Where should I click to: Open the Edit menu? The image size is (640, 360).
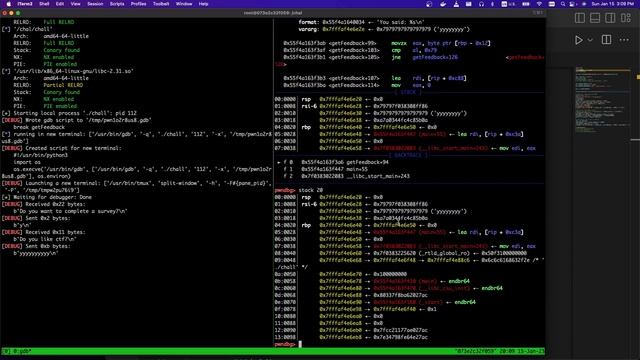pyautogui.click(x=60, y=4)
